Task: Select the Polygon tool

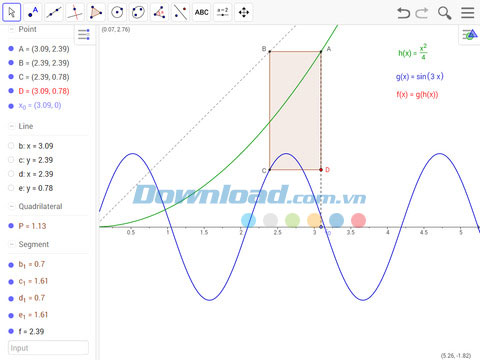Action: (x=96, y=12)
